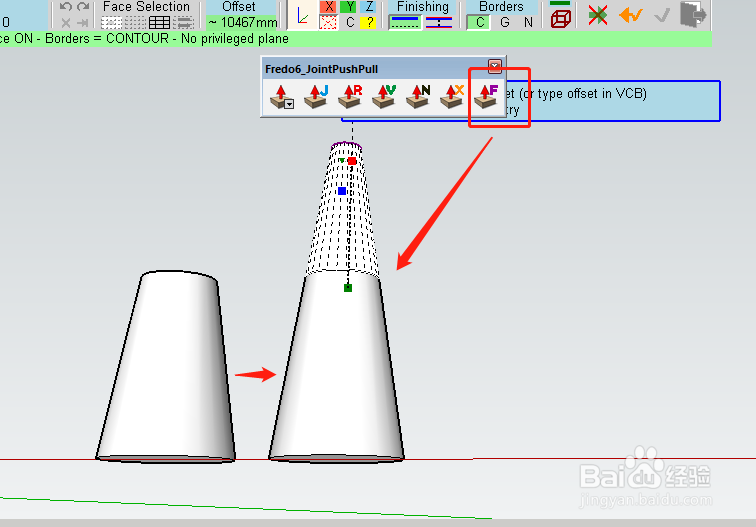Image resolution: width=756 pixels, height=527 pixels.
Task: Set Borders to G grid
Action: [x=505, y=22]
